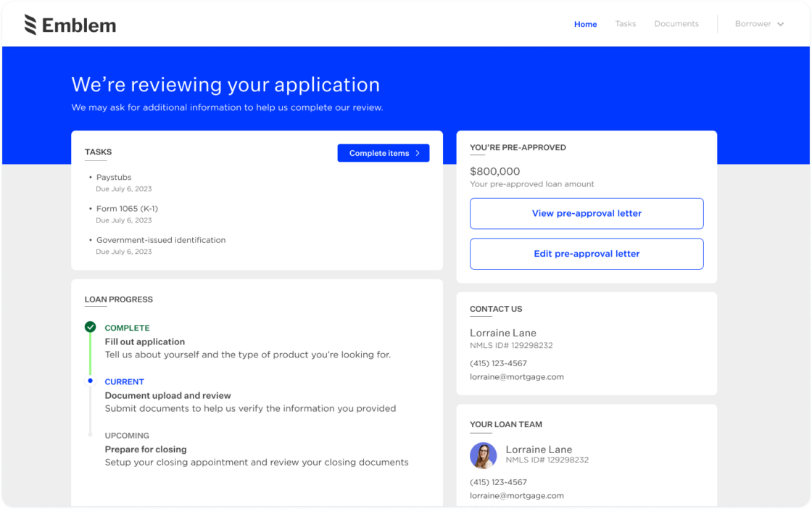Screen dimensions: 812x509
Task: Select the Paystubs task item
Action: [114, 177]
